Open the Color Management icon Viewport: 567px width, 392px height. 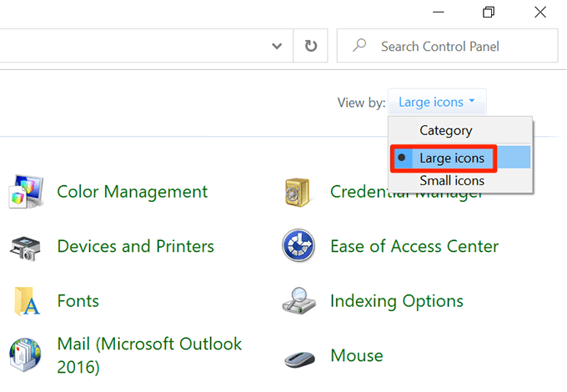[x=25, y=192]
